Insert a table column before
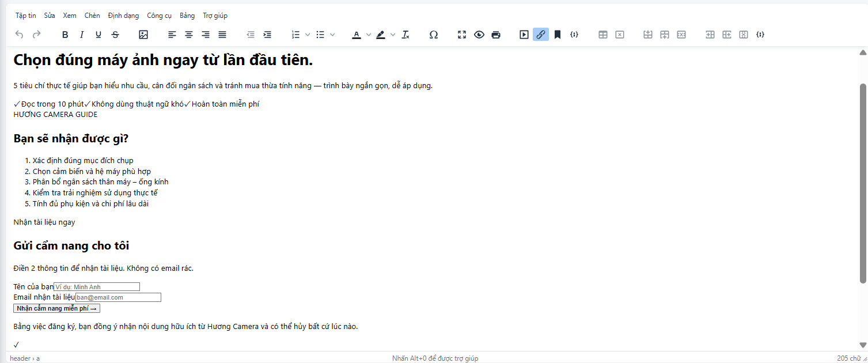Viewport: 868px width, 363px height. coord(710,35)
